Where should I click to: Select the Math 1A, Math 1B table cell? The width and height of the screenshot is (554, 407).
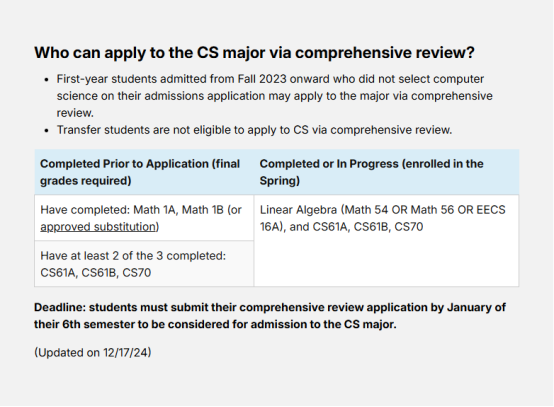point(144,218)
